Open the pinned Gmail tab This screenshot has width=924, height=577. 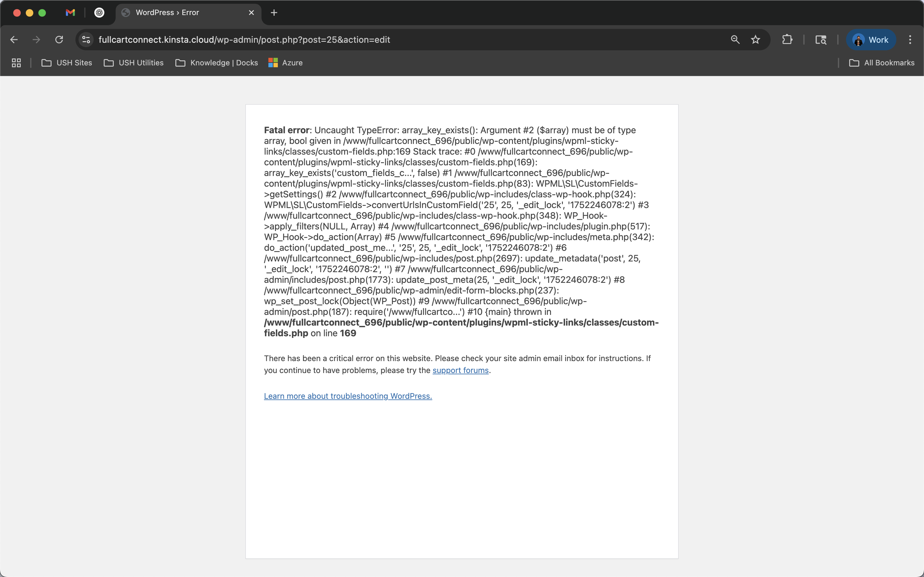(70, 13)
